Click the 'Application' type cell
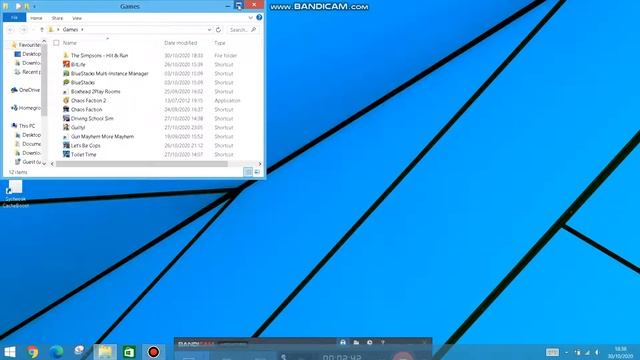The height and width of the screenshot is (360, 640). click(227, 100)
